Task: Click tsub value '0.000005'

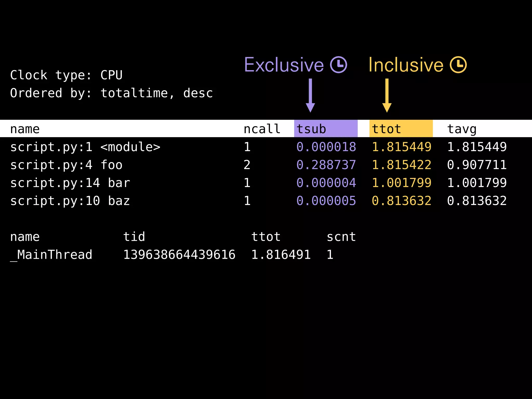Action: point(326,201)
